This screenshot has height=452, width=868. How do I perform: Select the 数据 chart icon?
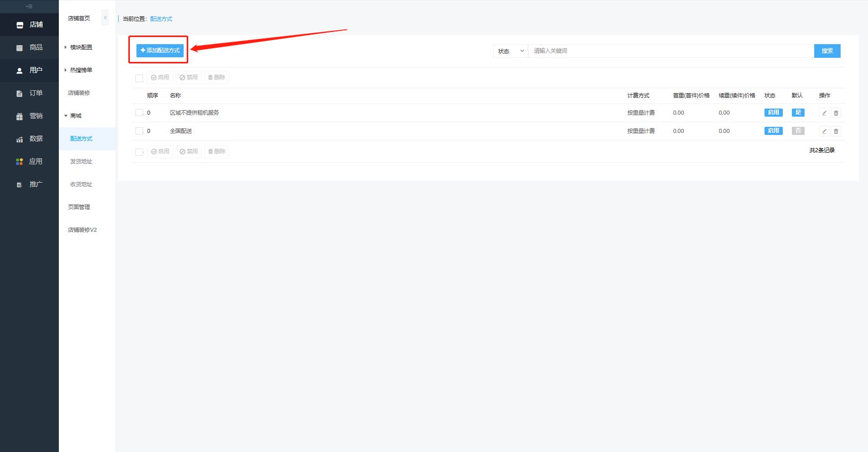tap(20, 139)
